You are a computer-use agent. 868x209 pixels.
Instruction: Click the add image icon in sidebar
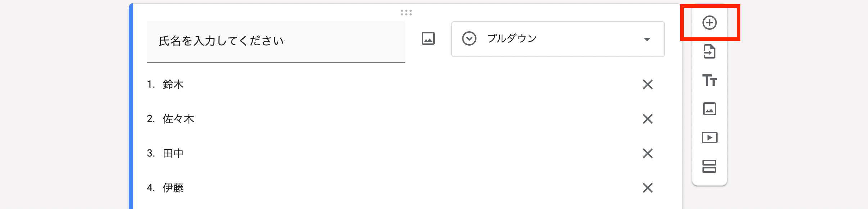pyautogui.click(x=709, y=109)
